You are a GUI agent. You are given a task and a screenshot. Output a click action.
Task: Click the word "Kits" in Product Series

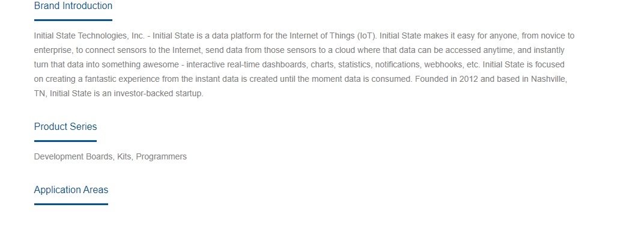[124, 157]
